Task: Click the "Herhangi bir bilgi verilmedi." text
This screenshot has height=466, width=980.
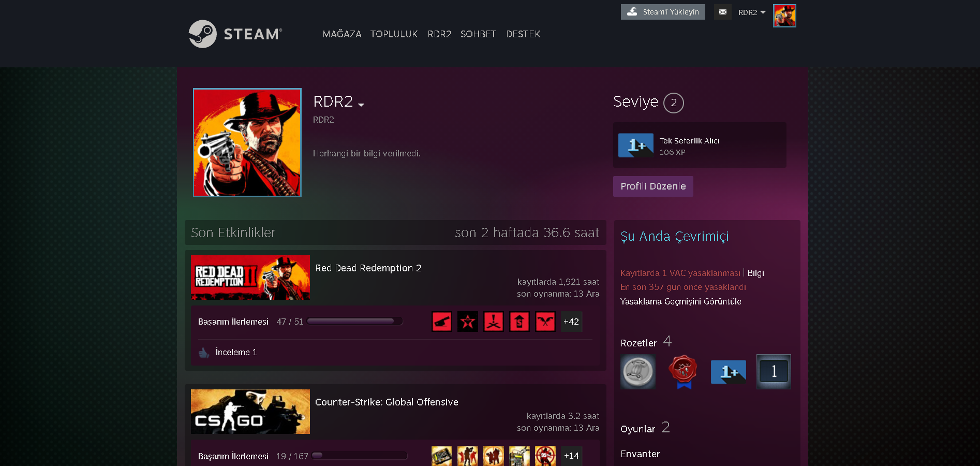Action: click(x=367, y=153)
